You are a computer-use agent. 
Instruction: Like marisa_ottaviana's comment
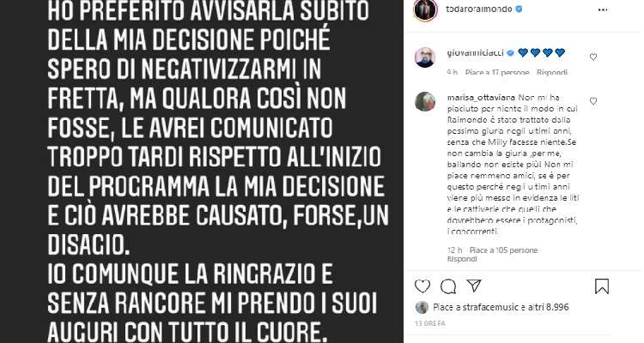[593, 101]
